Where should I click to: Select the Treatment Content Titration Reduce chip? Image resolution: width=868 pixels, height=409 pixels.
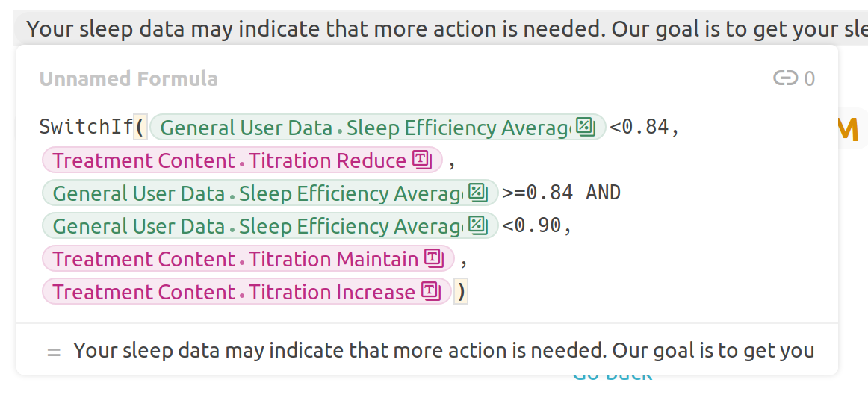click(x=243, y=160)
